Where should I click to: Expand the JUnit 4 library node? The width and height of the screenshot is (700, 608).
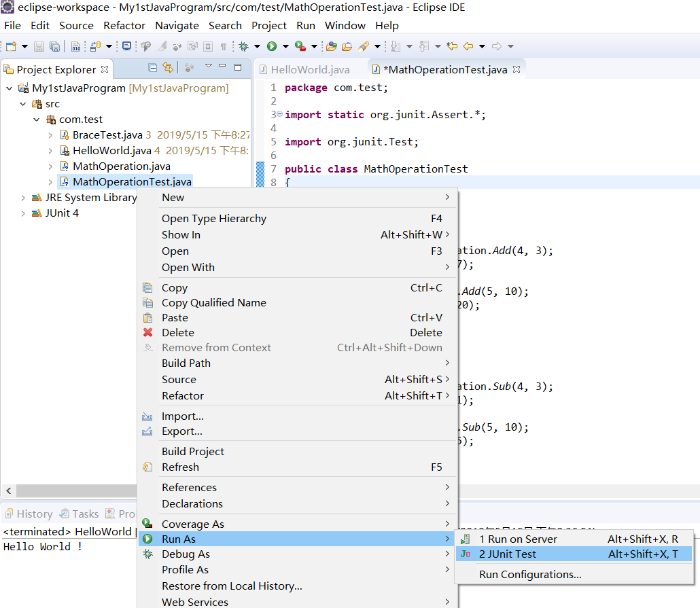23,213
